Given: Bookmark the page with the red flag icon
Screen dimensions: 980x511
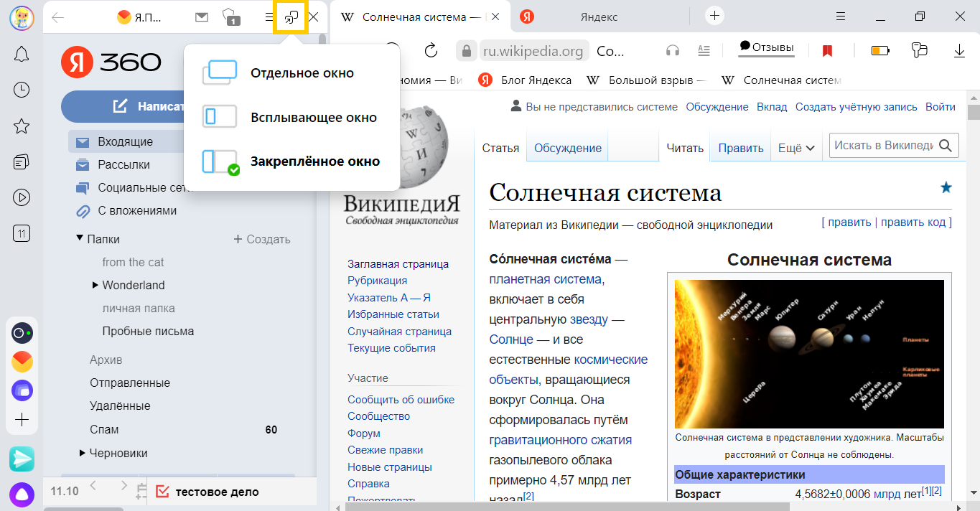Looking at the screenshot, I should [x=827, y=50].
